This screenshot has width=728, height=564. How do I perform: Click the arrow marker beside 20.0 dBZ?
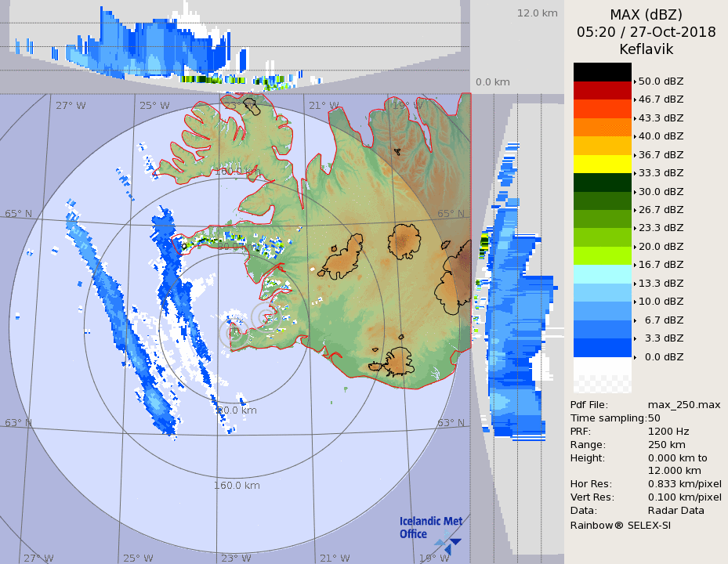635,247
